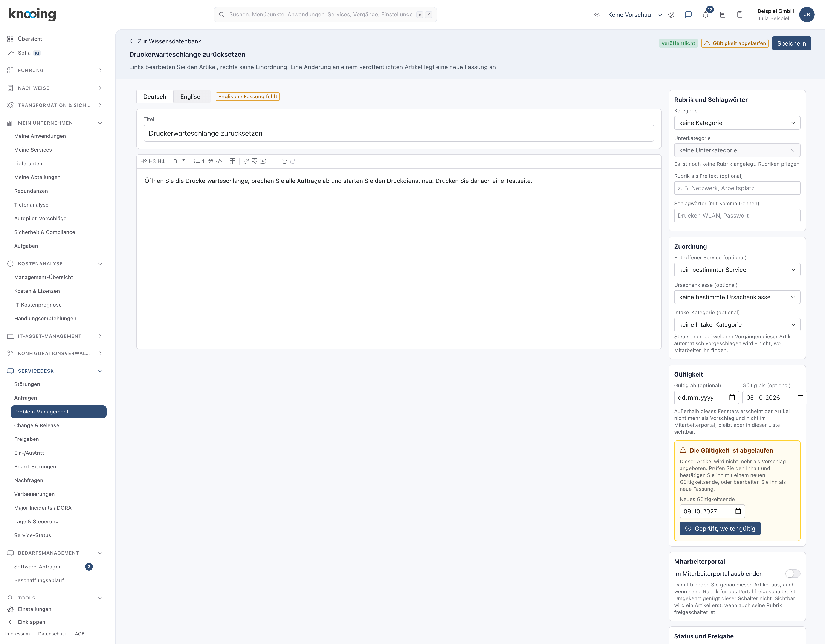Viewport: 825px width, 644px height.
Task: Toggle dark mode with the moon icon
Action: pyautogui.click(x=671, y=15)
